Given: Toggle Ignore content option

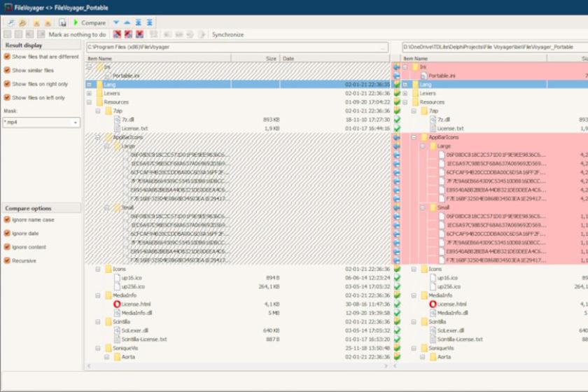Looking at the screenshot, I should [7, 247].
